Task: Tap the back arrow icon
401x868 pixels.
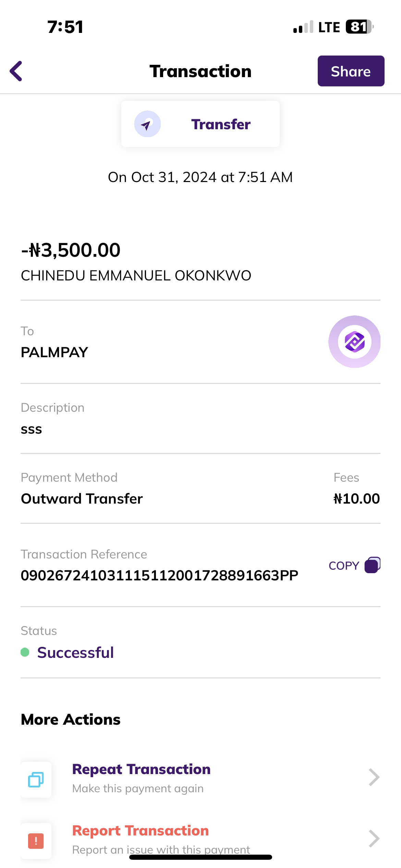Action: 16,71
